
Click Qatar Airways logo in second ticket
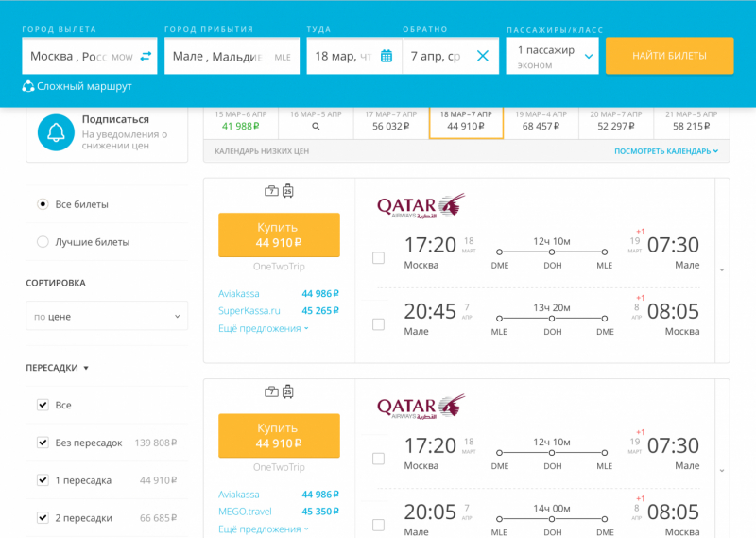421,407
